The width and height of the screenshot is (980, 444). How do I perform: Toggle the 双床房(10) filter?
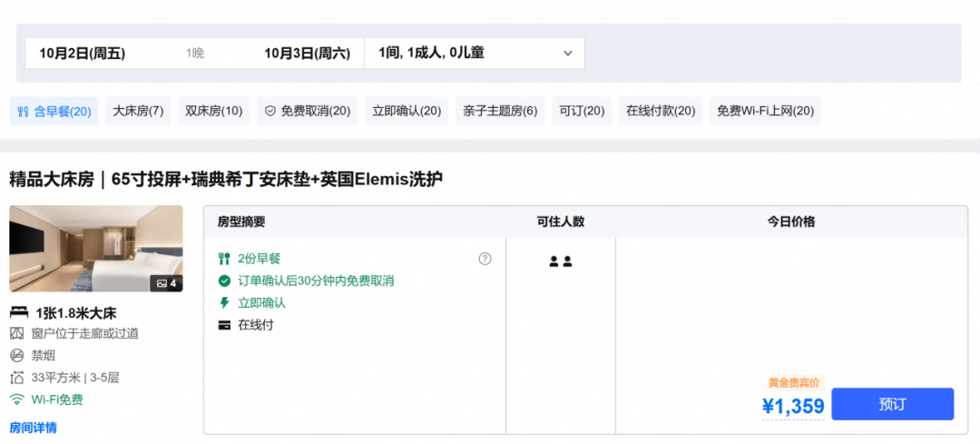214,112
